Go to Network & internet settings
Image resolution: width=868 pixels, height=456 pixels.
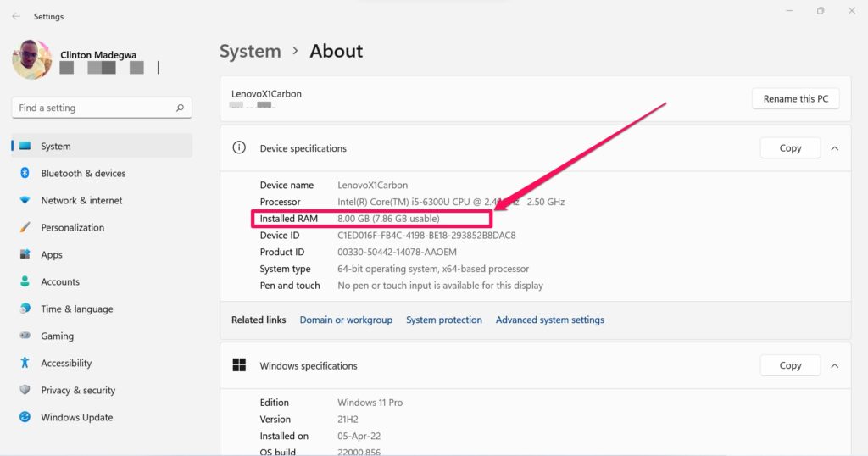(102, 200)
